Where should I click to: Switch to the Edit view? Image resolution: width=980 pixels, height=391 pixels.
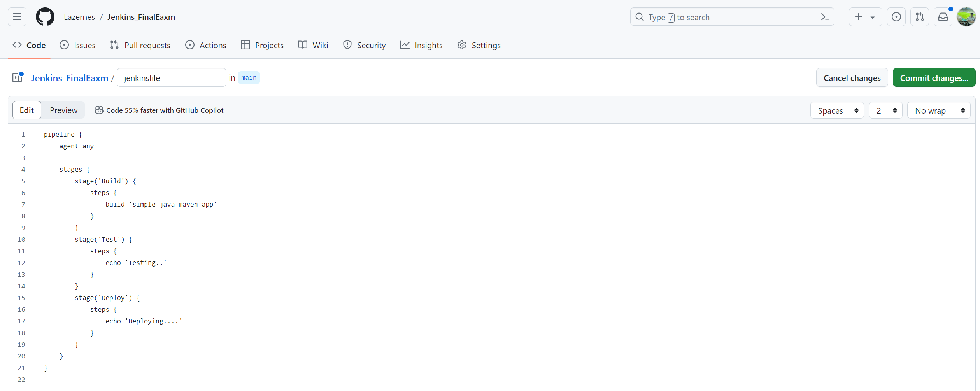tap(27, 110)
